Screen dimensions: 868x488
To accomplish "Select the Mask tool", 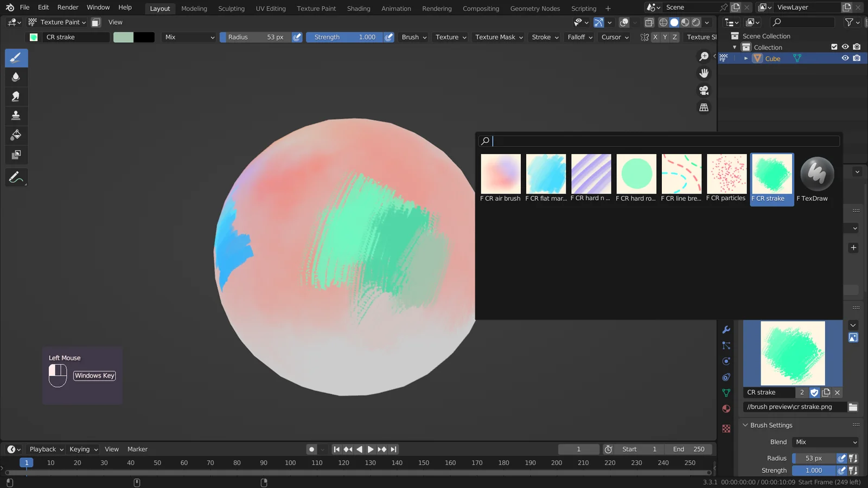I will (x=16, y=155).
